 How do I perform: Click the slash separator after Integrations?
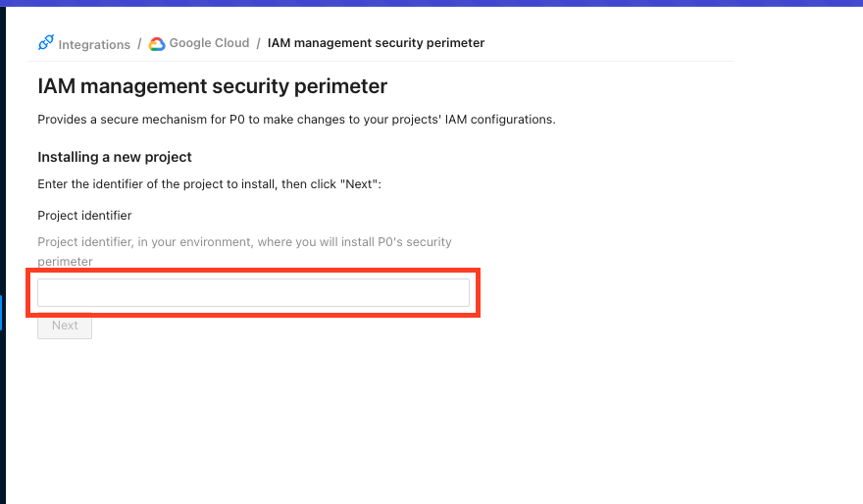click(x=139, y=44)
